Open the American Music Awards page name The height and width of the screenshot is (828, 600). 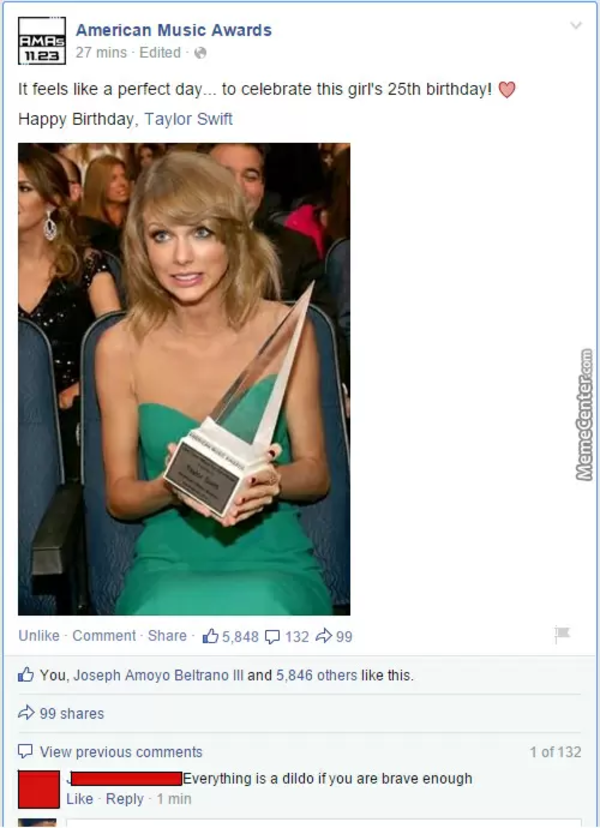[x=173, y=30]
